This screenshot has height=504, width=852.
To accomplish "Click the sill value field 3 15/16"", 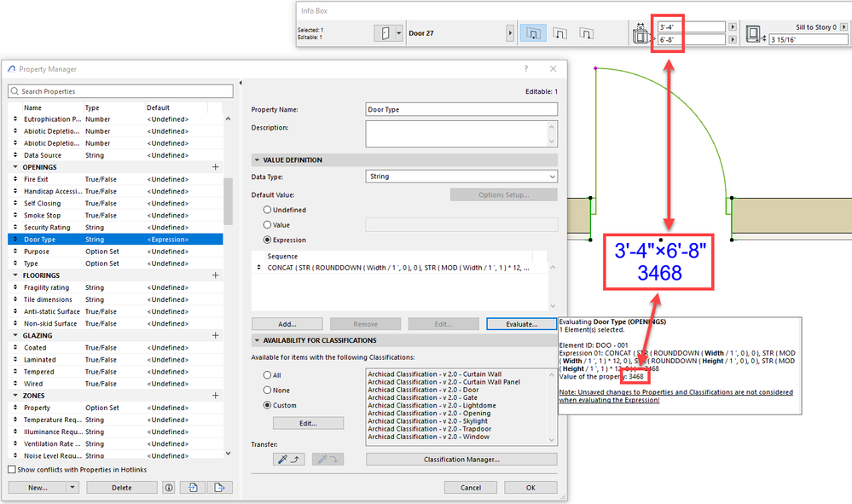I will tap(809, 39).
